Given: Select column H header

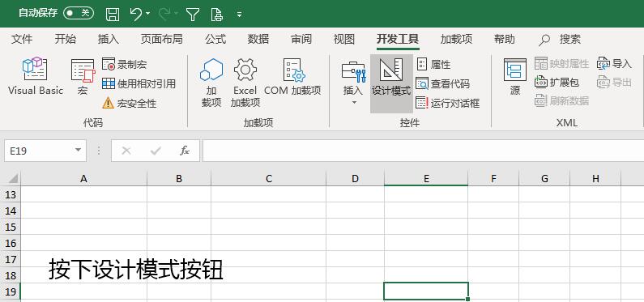Looking at the screenshot, I should point(595,178).
